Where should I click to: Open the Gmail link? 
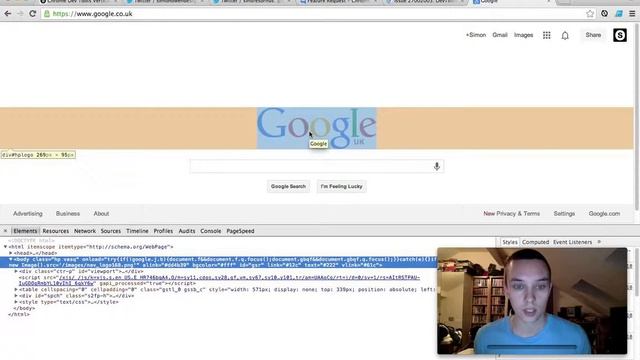pos(500,35)
